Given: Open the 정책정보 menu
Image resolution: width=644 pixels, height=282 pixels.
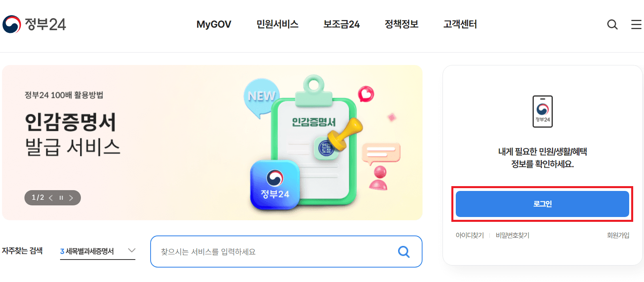Looking at the screenshot, I should (402, 24).
